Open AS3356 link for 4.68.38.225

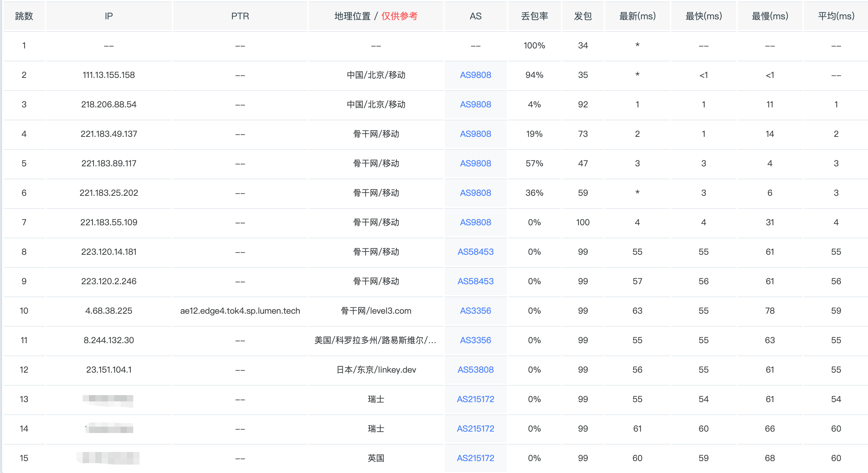tap(475, 311)
